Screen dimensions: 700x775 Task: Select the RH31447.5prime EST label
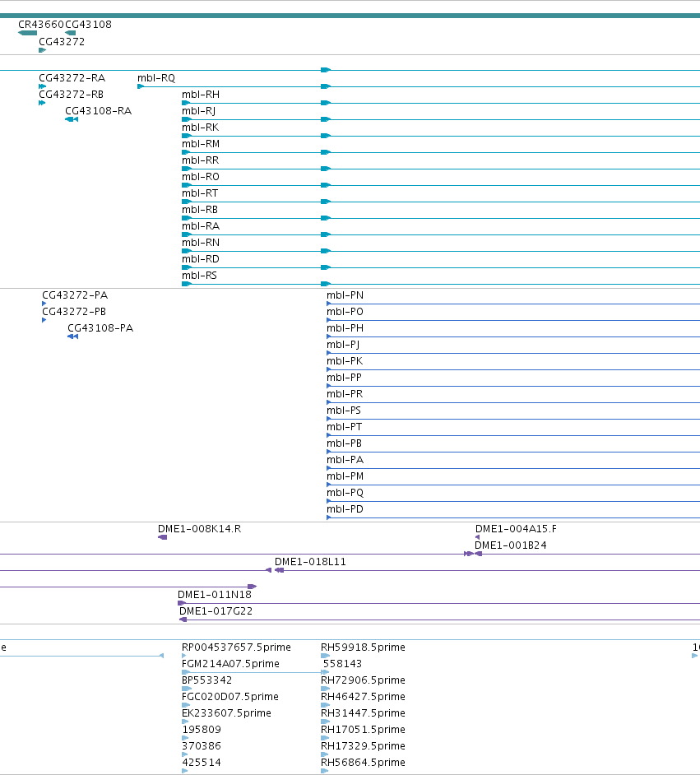pyautogui.click(x=363, y=713)
